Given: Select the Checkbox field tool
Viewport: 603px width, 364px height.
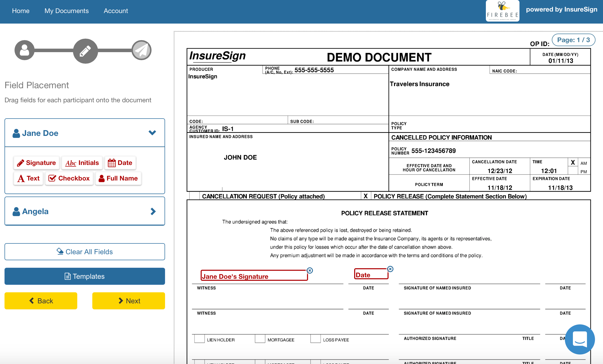Looking at the screenshot, I should click(69, 178).
